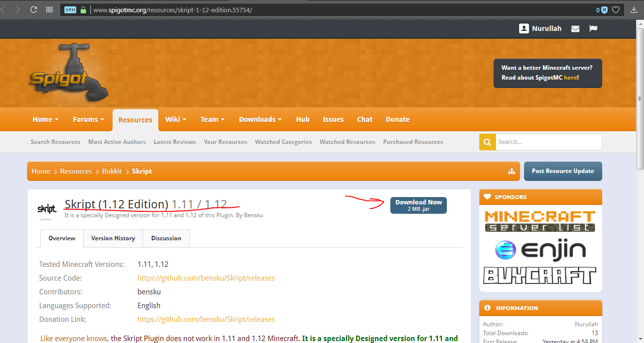Image resolution: width=644 pixels, height=343 pixels.
Task: Go to Home in breadcrumb
Action: (41, 171)
